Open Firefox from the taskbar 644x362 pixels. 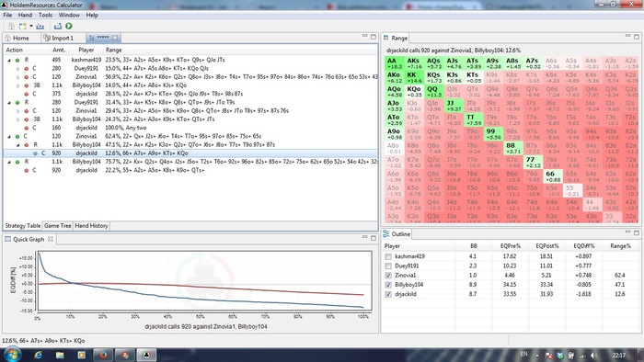[x=103, y=355]
